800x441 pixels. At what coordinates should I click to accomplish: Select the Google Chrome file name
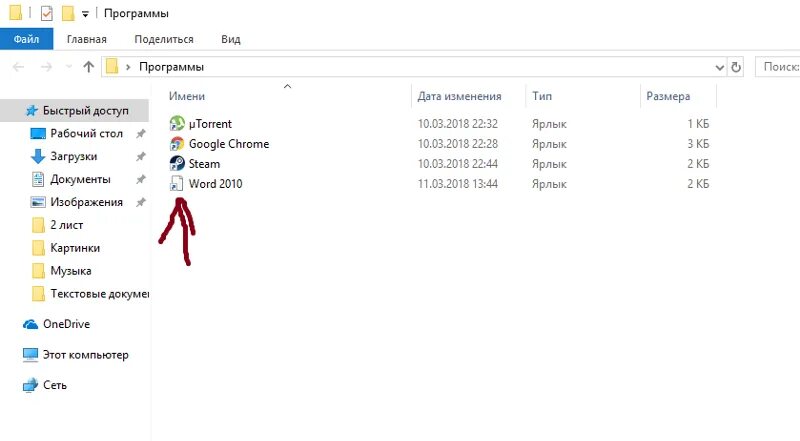229,144
